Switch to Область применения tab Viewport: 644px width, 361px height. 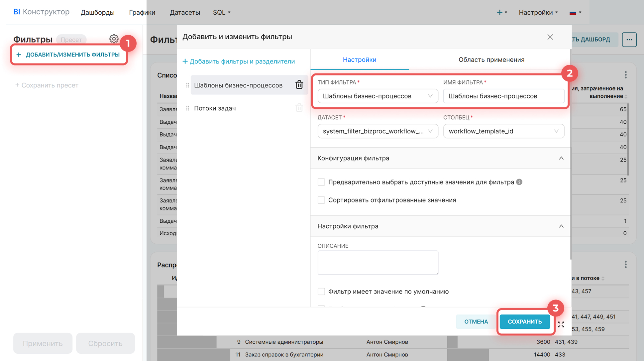coord(491,60)
